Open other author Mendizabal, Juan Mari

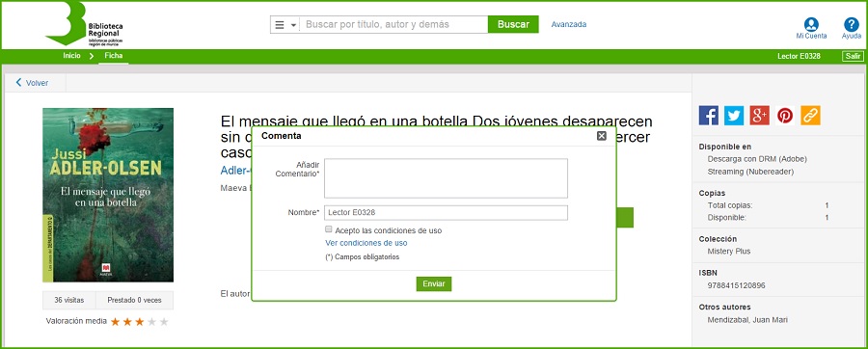click(747, 320)
